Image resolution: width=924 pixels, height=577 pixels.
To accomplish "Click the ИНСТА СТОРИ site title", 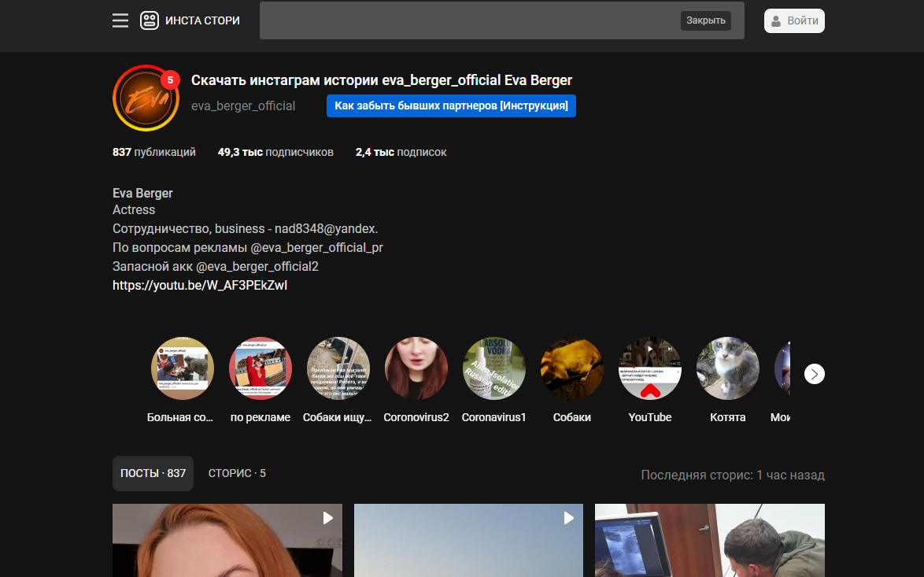I will (202, 20).
